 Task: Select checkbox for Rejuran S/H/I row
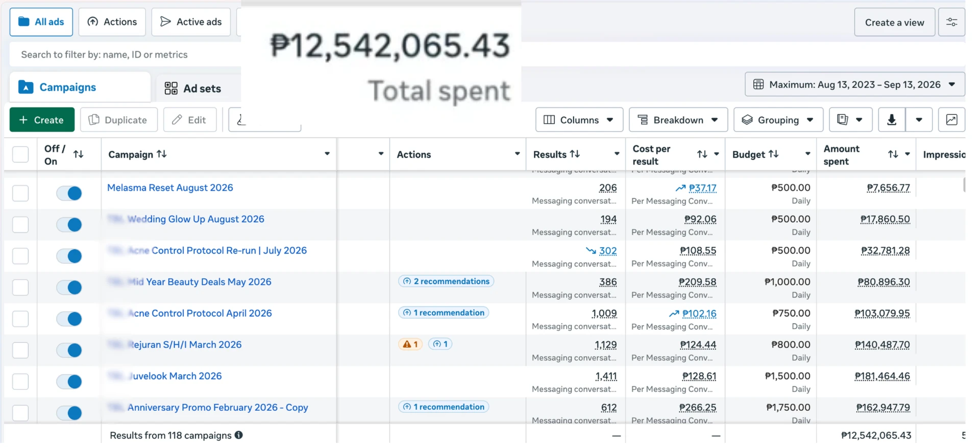click(20, 350)
